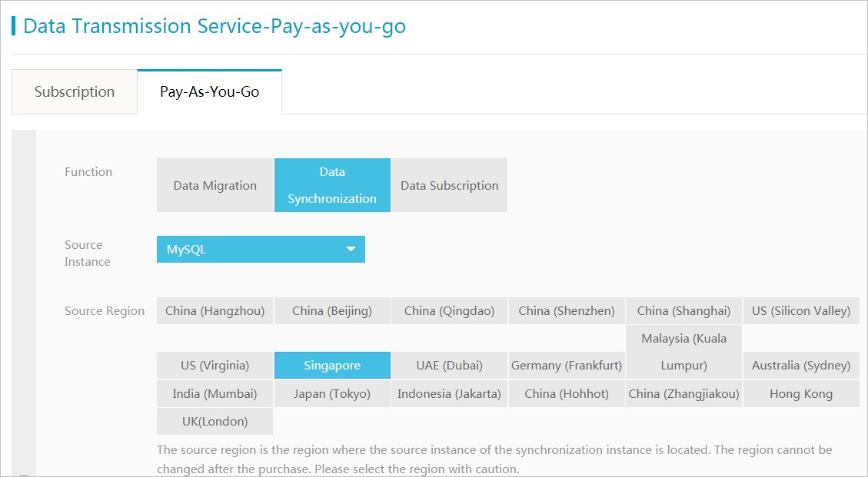This screenshot has height=477, width=868.
Task: Choose UAE (Dubai) region
Action: coord(450,365)
